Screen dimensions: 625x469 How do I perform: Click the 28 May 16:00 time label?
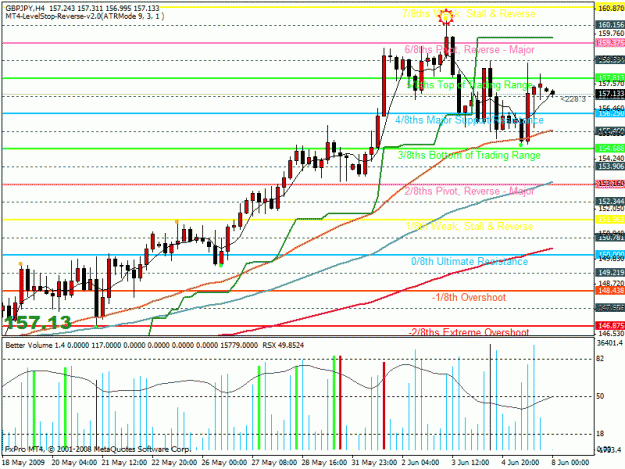[324, 463]
